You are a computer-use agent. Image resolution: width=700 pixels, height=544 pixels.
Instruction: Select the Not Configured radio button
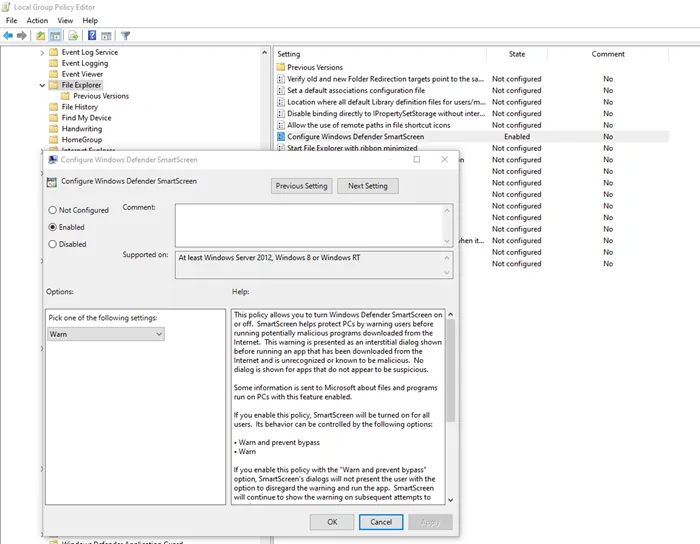[52, 210]
